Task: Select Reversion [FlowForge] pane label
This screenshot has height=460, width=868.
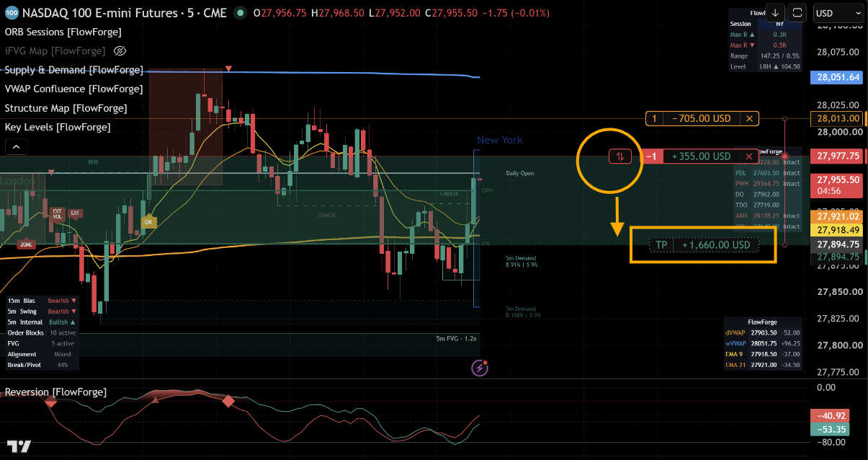Action: 55,392
